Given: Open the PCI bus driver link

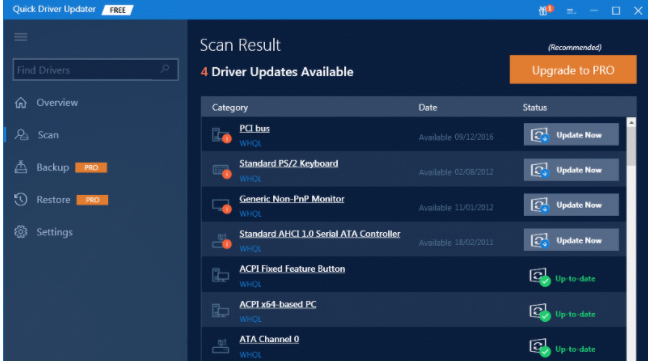Looking at the screenshot, I should point(255,128).
